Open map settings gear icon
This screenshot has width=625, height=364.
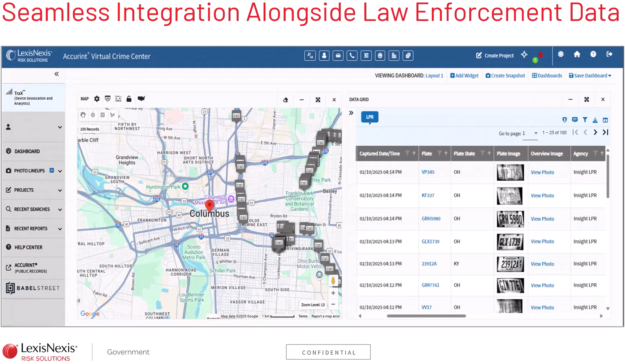[x=97, y=99]
